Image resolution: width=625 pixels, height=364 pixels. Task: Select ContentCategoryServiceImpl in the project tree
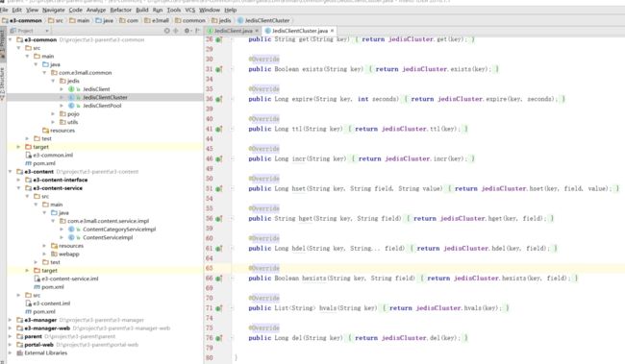(119, 230)
